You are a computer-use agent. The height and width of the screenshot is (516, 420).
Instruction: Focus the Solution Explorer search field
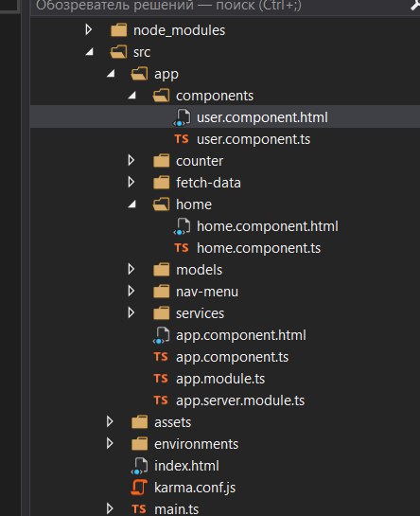point(220,6)
